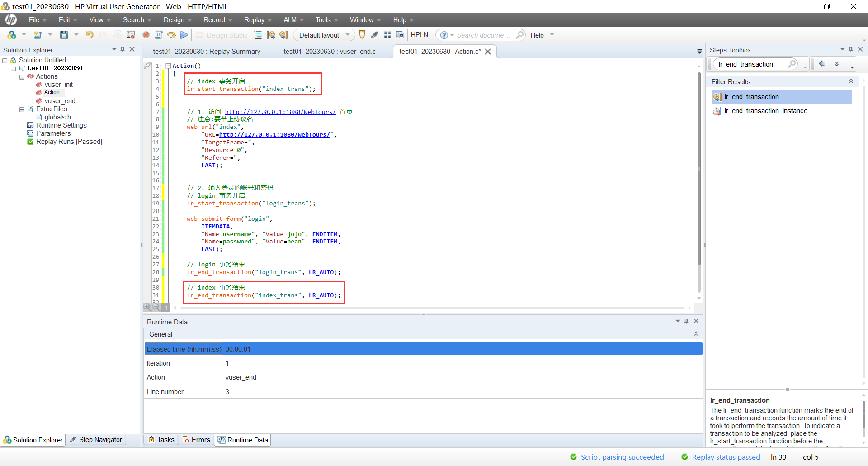Save the script with the floppy icon
This screenshot has width=868, height=466.
coord(64,35)
